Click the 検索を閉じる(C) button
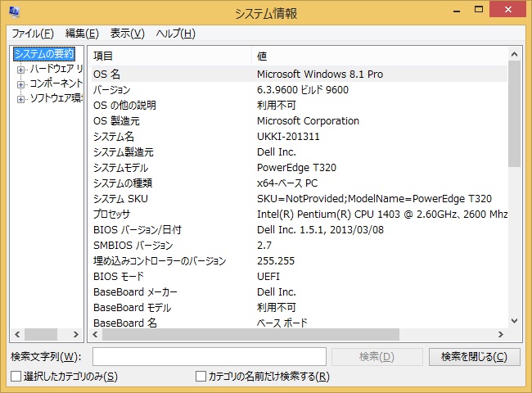Screen dimensions: 532x393 coord(475,357)
